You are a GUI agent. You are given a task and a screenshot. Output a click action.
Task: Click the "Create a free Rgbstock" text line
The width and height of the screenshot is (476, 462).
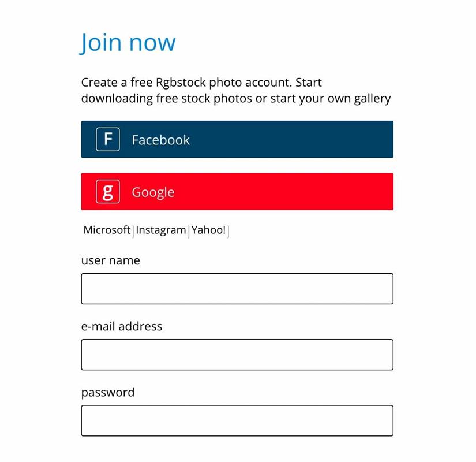click(x=201, y=83)
